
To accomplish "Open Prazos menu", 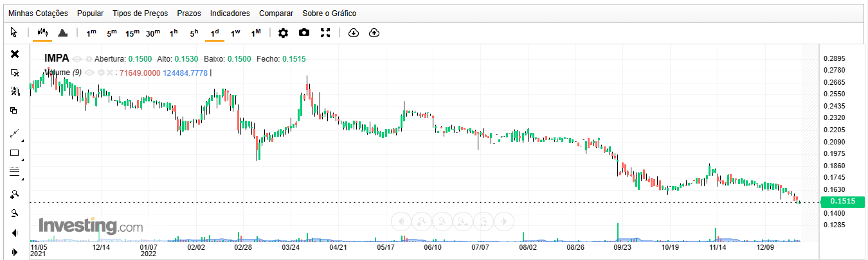I will (x=189, y=13).
